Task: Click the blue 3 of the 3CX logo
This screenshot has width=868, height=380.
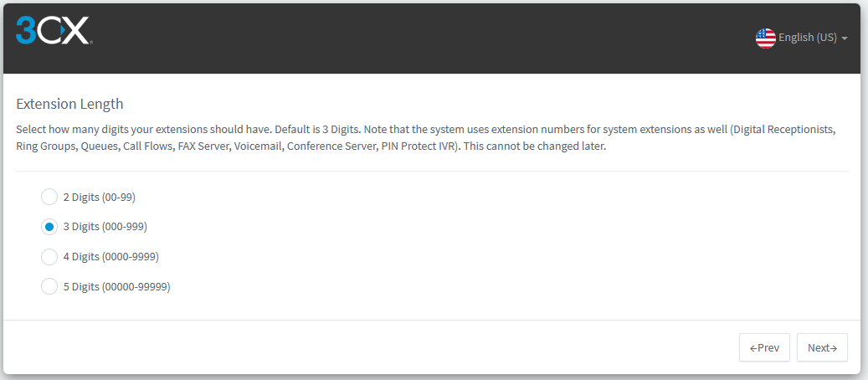Action: (x=25, y=30)
